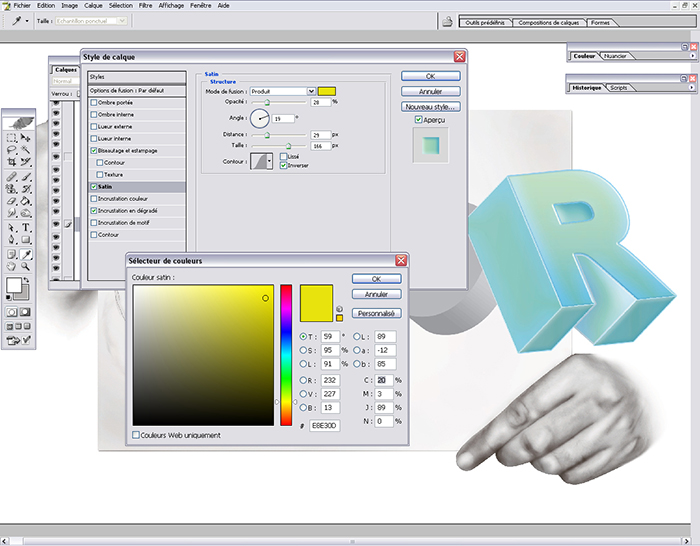700x546 pixels.
Task: Open the Calque menu
Action: pyautogui.click(x=93, y=5)
